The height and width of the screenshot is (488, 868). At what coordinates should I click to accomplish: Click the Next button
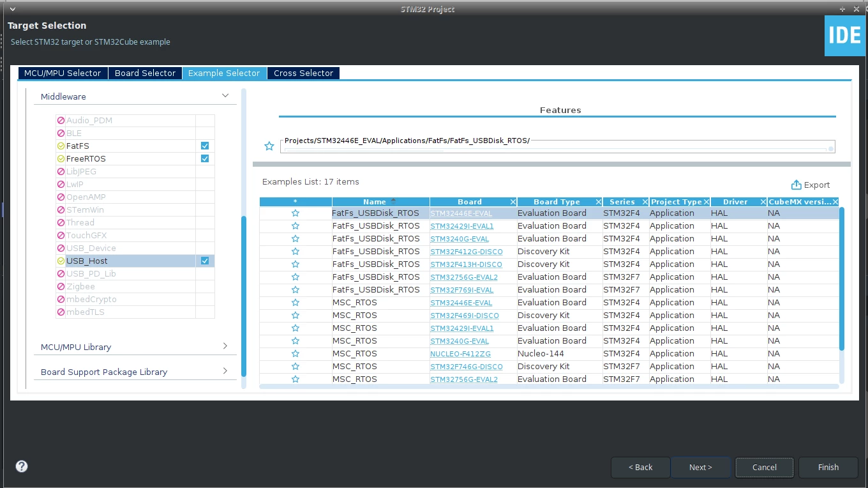(x=700, y=468)
